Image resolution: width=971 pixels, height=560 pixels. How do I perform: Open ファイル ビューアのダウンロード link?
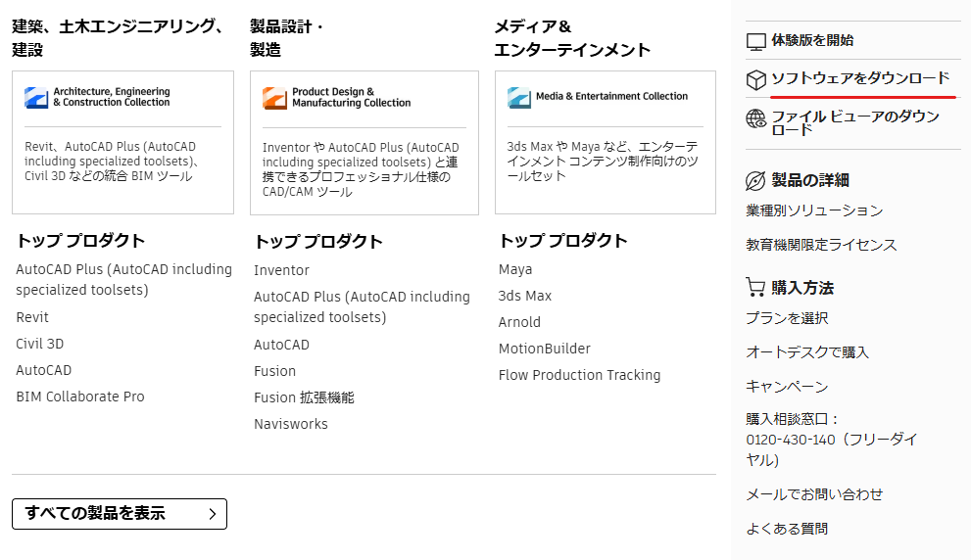coord(854,122)
